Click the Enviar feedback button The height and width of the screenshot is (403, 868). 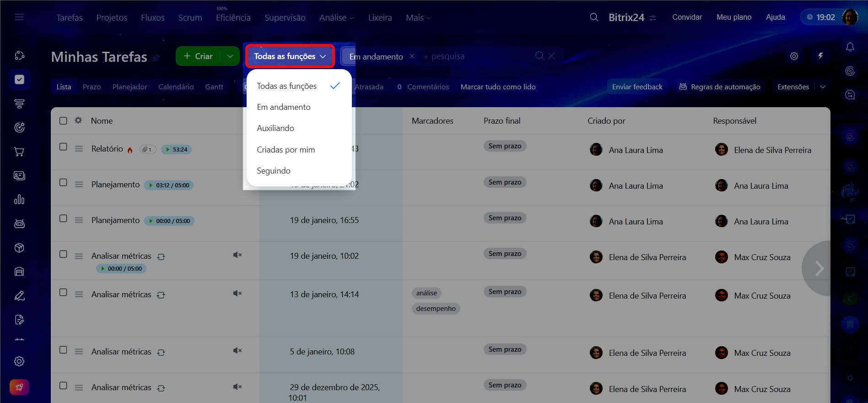(x=637, y=87)
